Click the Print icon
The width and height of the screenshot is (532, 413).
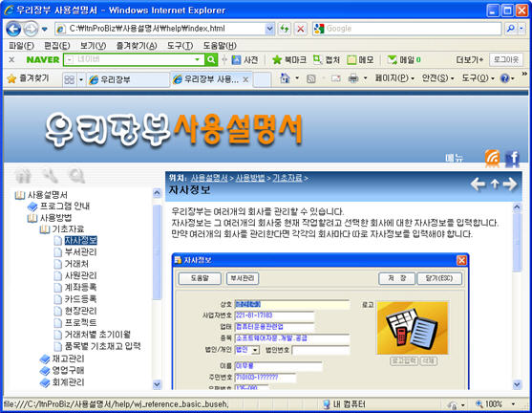(x=353, y=78)
